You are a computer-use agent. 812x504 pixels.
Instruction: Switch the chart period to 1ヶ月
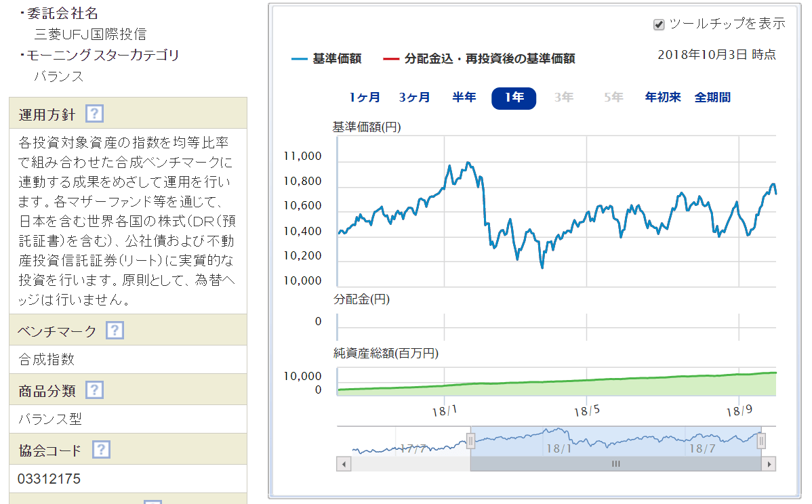(365, 98)
